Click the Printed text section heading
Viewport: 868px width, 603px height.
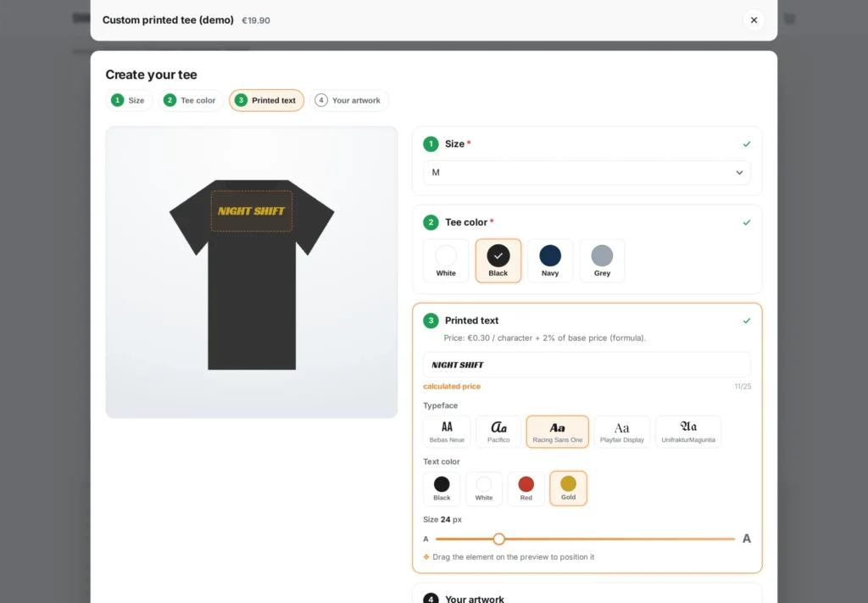click(471, 321)
